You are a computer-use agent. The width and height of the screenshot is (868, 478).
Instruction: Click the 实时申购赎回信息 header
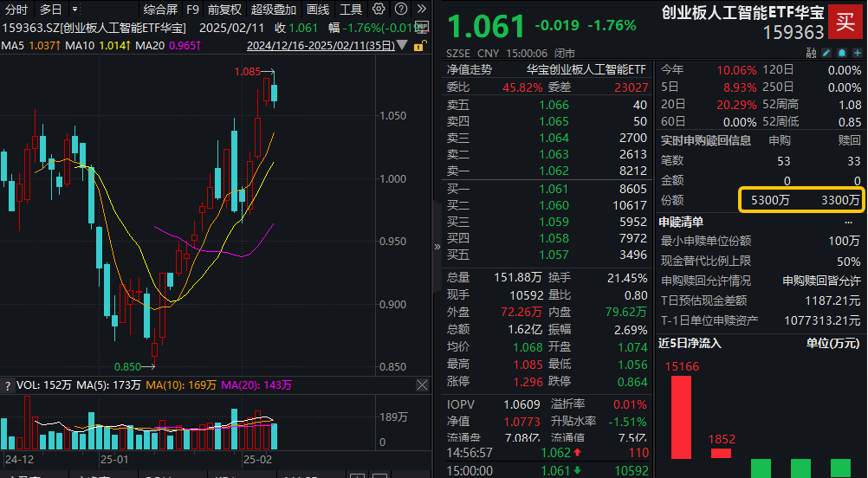[706, 140]
